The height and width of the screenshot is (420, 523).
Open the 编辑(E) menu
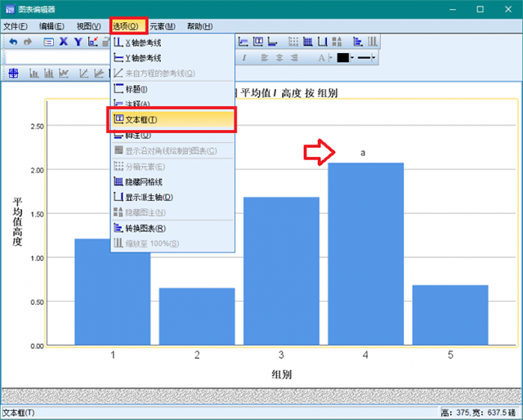(51, 26)
